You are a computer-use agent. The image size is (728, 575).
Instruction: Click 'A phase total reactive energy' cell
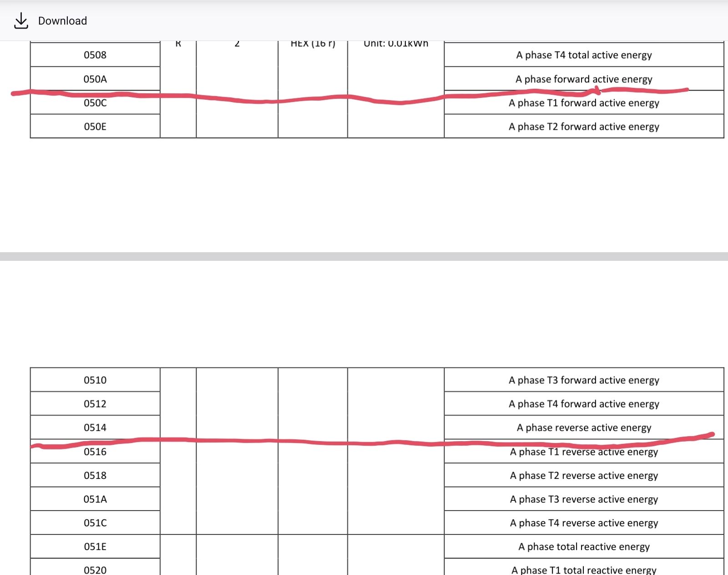click(x=584, y=546)
